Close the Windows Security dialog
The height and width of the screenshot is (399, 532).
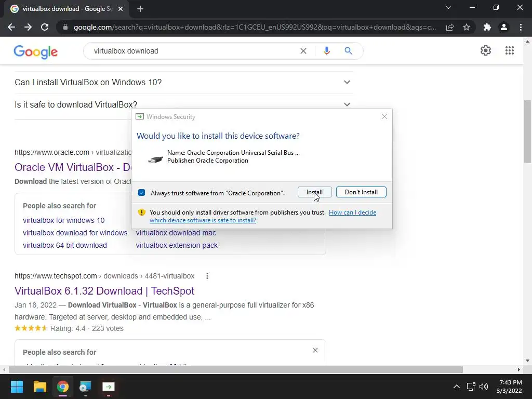click(384, 116)
